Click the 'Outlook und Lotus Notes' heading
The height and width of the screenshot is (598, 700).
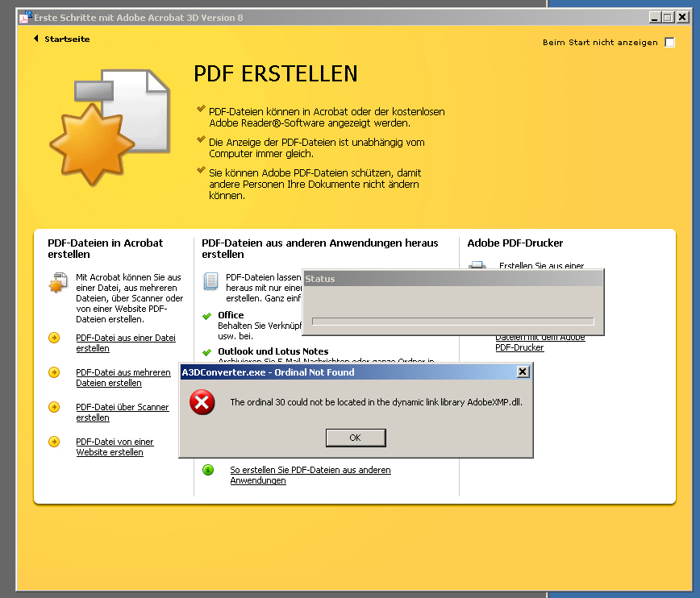[x=273, y=351]
